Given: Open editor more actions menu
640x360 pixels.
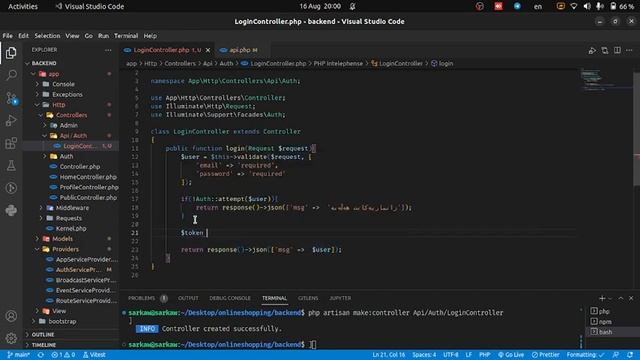Looking at the screenshot, I should (629, 50).
